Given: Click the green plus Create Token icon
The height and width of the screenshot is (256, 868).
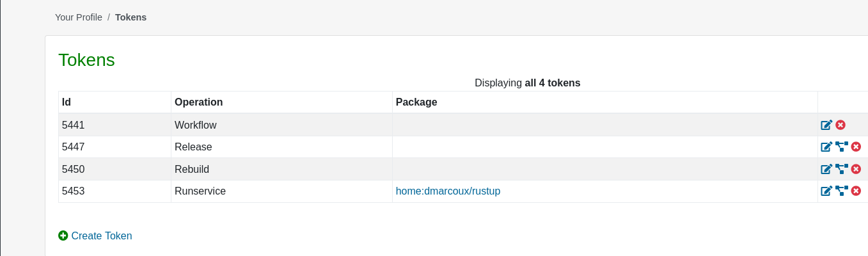Looking at the screenshot, I should (x=63, y=236).
